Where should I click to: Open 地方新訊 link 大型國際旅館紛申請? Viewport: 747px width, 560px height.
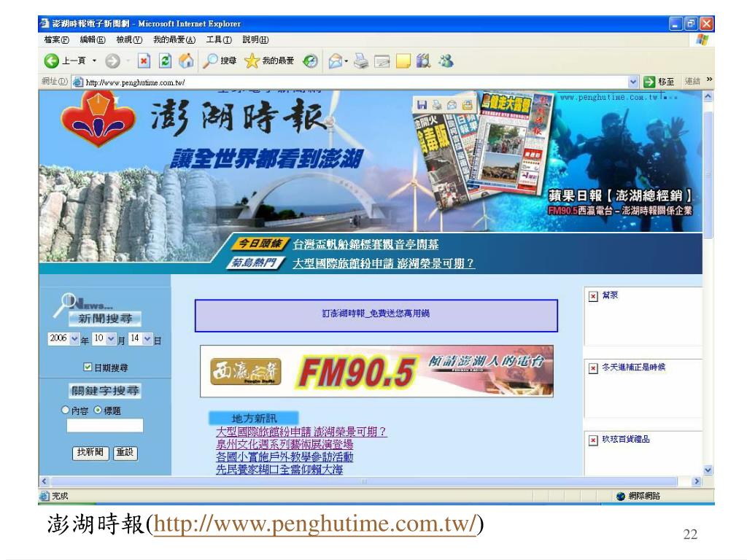pyautogui.click(x=301, y=432)
